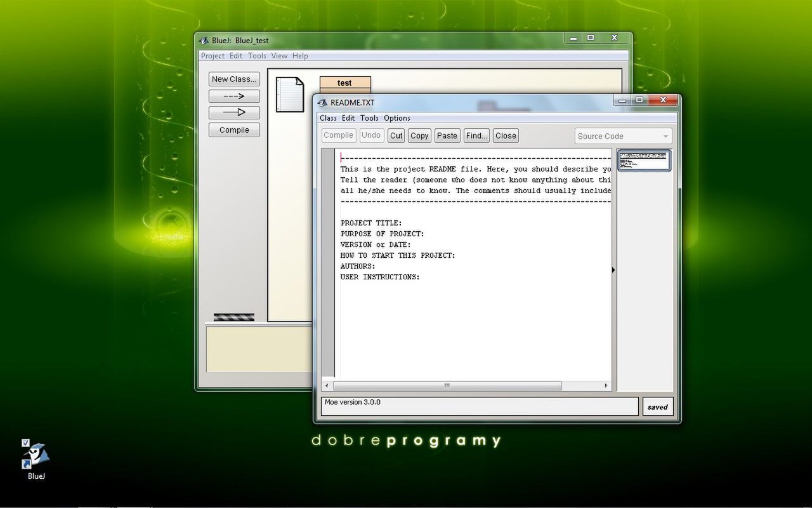
Task: Click README.TXT editor title bar icon
Action: pos(323,102)
